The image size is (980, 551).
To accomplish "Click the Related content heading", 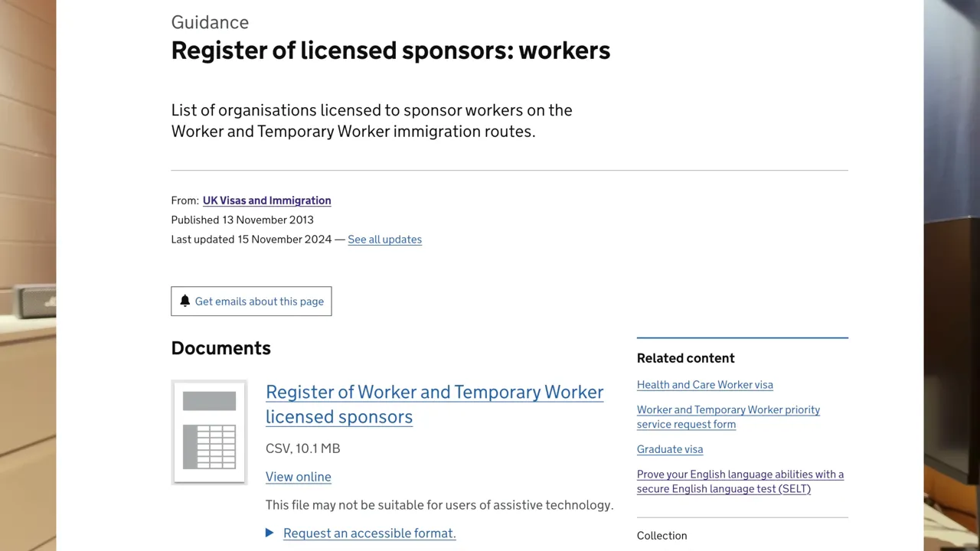I will 685,357.
